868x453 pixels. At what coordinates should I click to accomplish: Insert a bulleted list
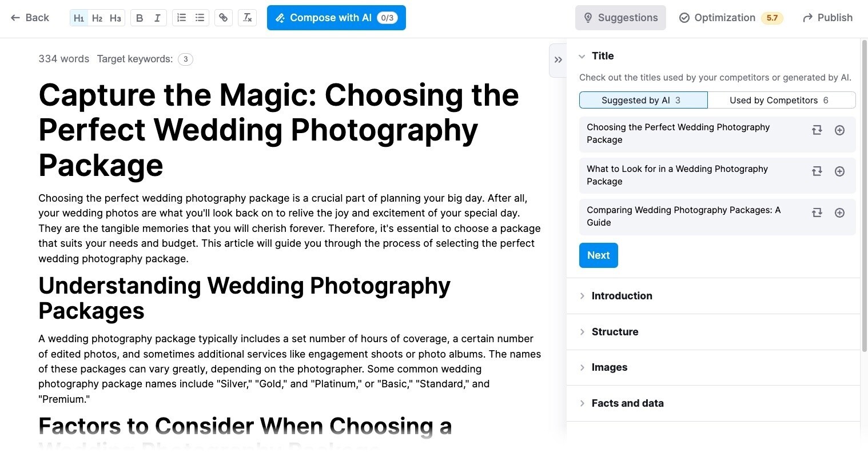pyautogui.click(x=199, y=18)
